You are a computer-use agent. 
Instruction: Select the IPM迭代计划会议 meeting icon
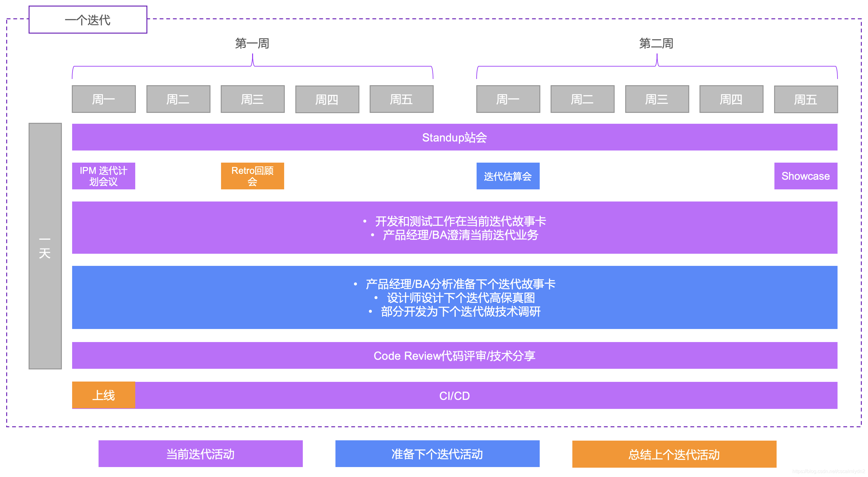point(103,176)
